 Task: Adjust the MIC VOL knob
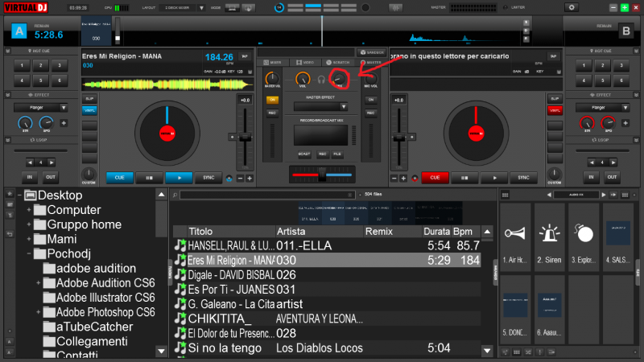coord(371,78)
